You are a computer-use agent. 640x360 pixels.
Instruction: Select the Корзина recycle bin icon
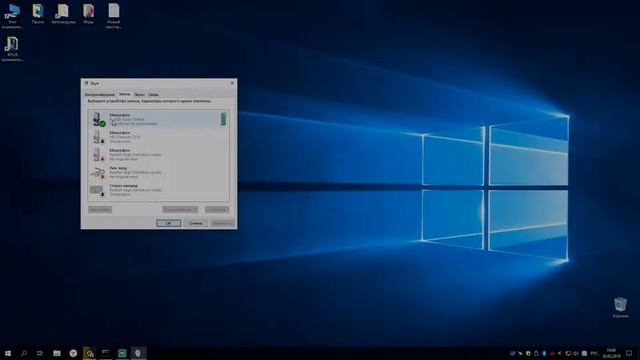coord(620,307)
